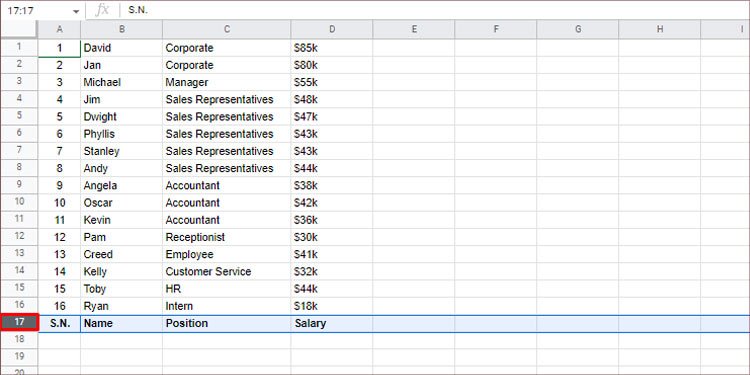This screenshot has width=750, height=375.
Task: Click the $80k salary cell
Action: point(332,65)
